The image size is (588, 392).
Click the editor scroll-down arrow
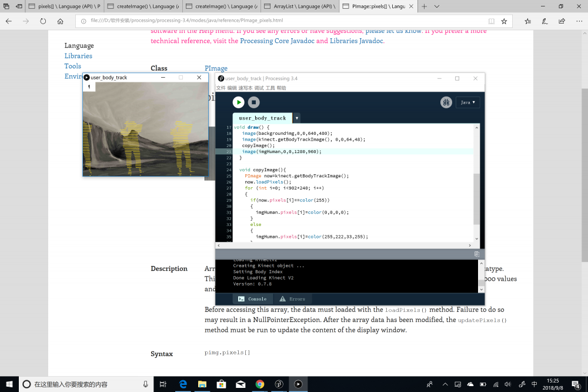(x=477, y=239)
